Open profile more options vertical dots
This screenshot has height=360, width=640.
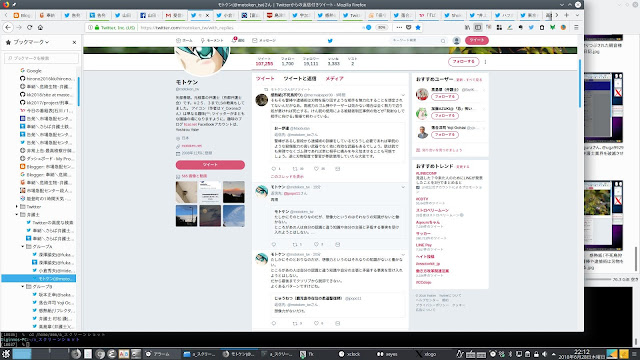click(485, 62)
